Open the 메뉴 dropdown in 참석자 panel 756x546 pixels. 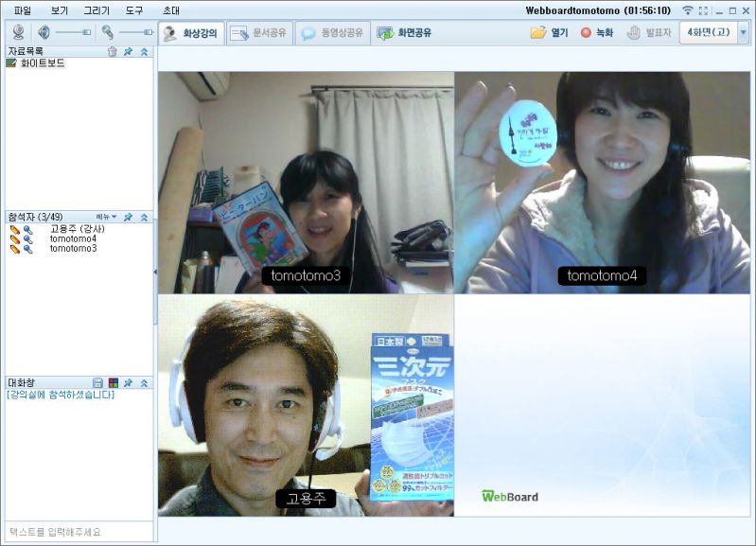point(106,217)
